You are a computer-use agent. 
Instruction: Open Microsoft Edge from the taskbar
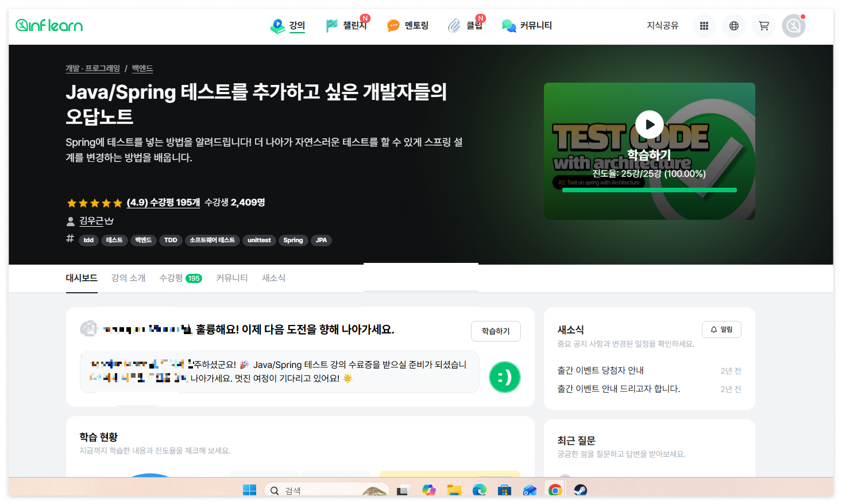[x=479, y=490]
